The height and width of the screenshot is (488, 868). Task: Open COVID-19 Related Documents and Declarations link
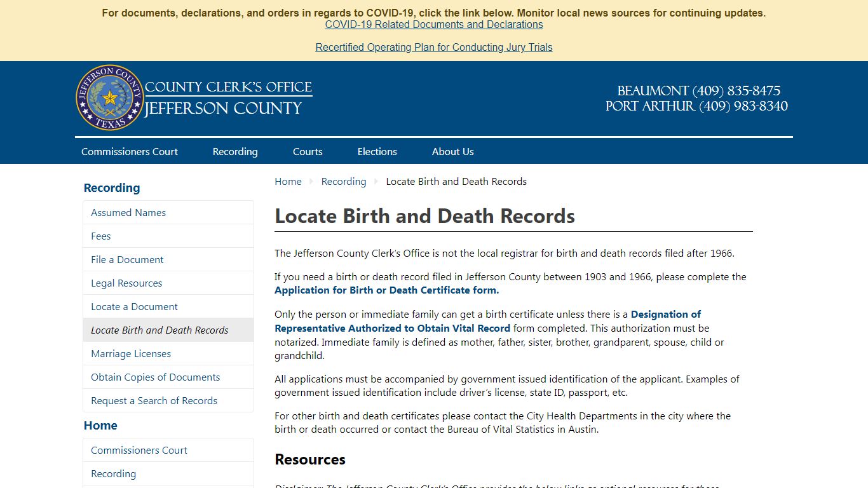point(434,24)
